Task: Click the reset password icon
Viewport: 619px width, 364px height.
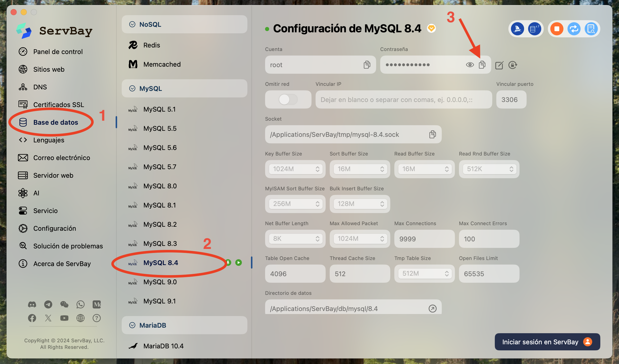Action: pyautogui.click(x=512, y=65)
